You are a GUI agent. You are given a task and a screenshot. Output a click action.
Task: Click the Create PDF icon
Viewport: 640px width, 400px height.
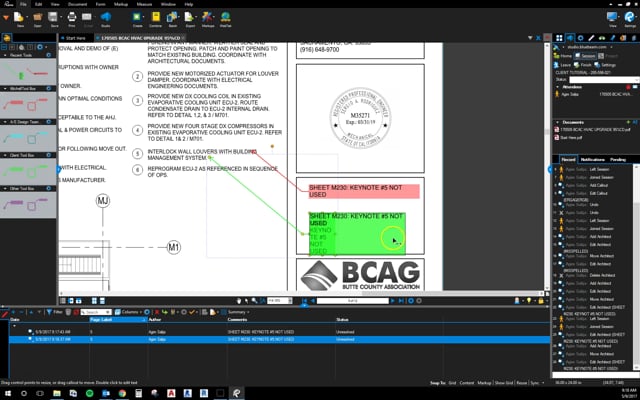point(137,17)
